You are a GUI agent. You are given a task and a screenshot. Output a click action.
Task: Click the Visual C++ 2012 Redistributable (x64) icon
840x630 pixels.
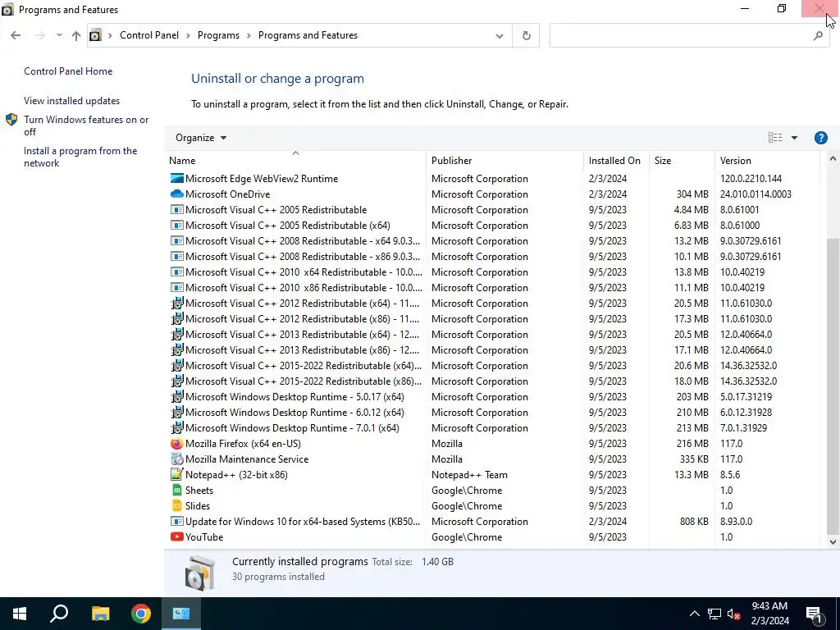click(x=177, y=304)
